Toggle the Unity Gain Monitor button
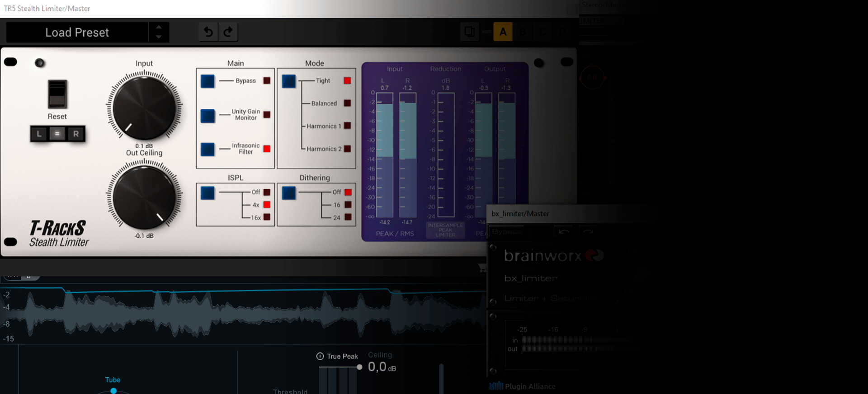Image resolution: width=868 pixels, height=394 pixels. (x=208, y=116)
